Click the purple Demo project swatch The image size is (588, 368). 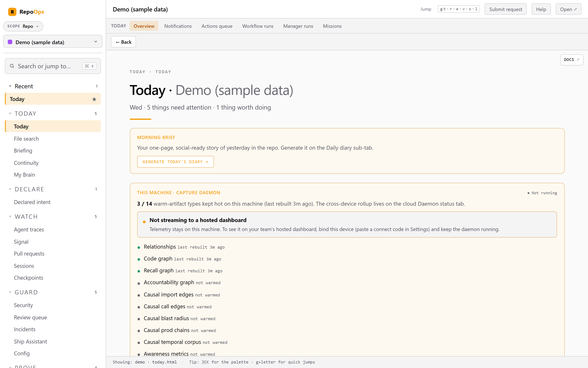pyautogui.click(x=10, y=42)
